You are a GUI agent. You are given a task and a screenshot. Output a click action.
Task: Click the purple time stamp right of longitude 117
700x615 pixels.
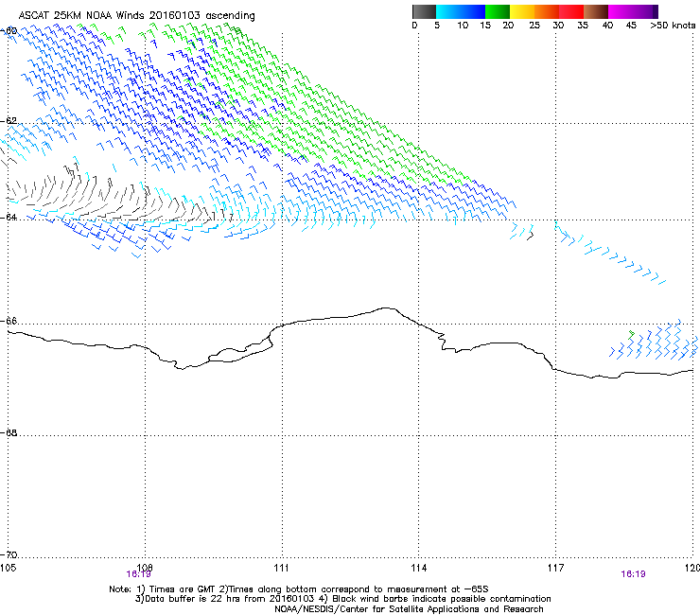click(x=633, y=574)
